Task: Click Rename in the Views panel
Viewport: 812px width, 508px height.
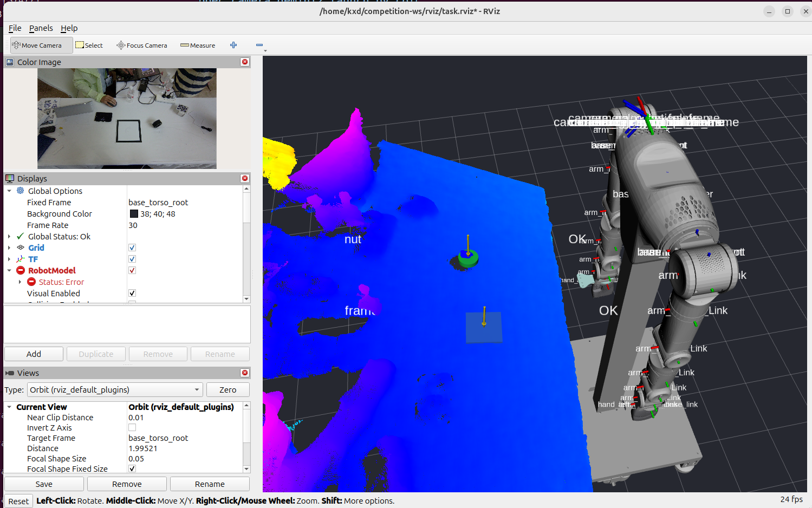Action: (x=210, y=484)
